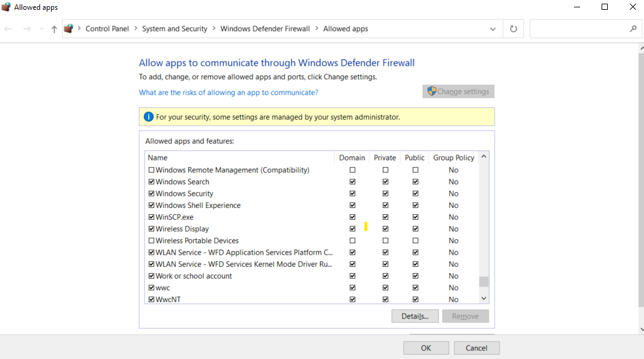Open the address bar dropdown
644x359 pixels.
click(x=492, y=28)
